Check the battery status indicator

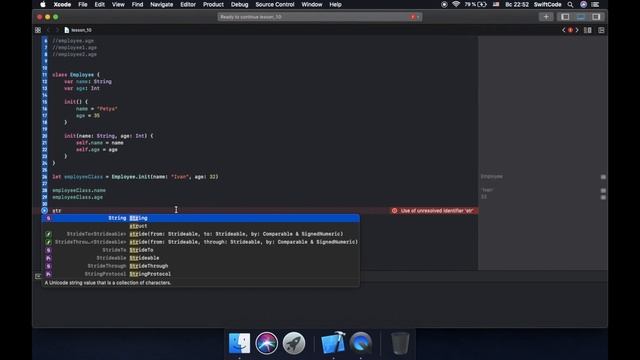(476, 4)
